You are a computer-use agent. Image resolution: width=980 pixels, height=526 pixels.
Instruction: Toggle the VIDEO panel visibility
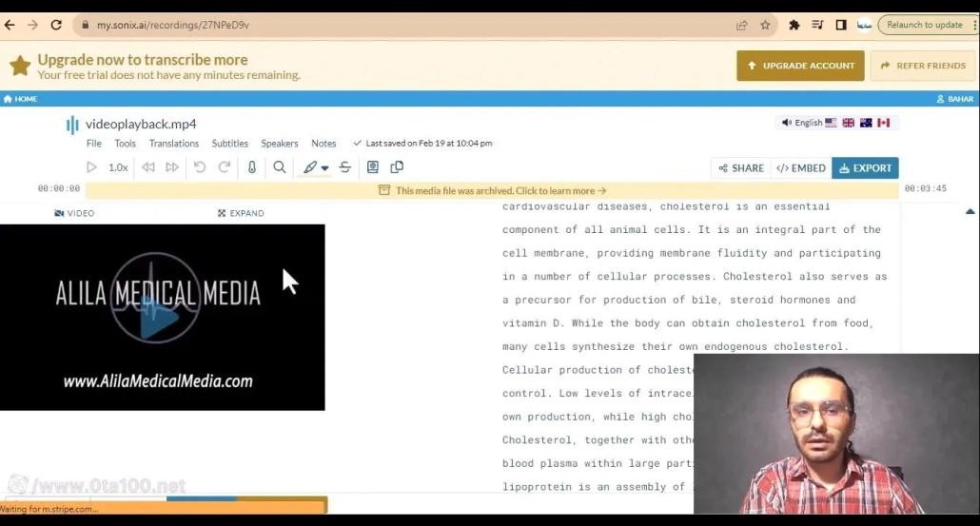74,213
